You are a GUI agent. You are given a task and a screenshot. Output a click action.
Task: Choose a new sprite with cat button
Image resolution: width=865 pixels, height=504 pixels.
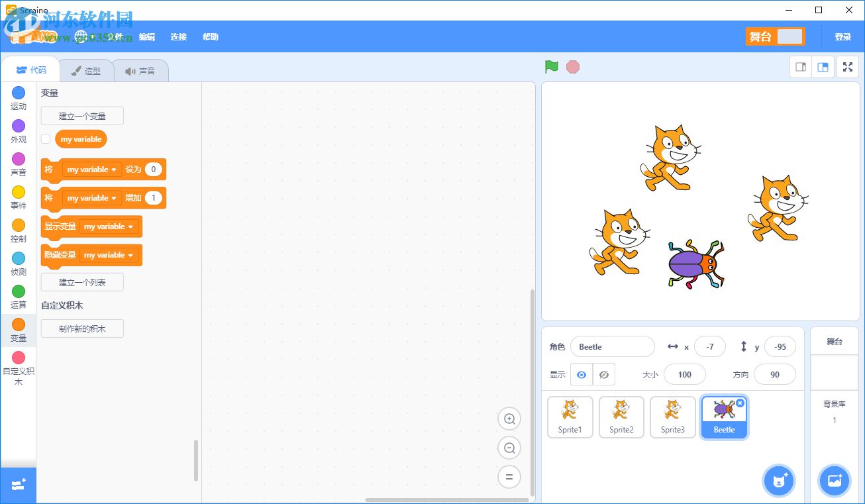(779, 481)
